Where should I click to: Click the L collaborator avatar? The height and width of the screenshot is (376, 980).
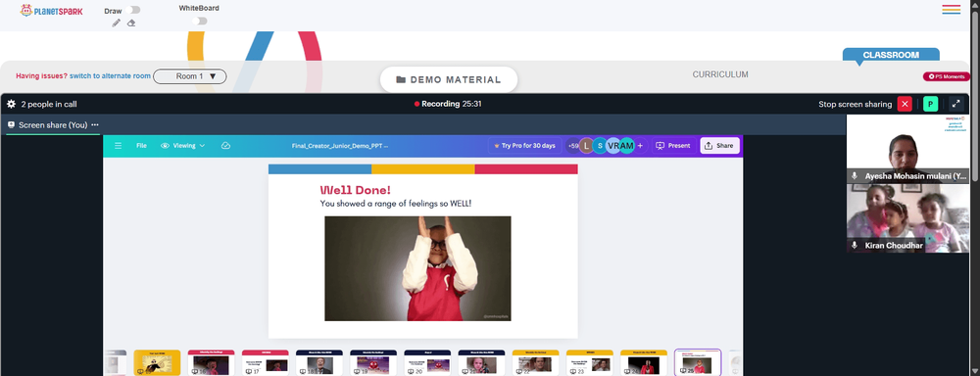pyautogui.click(x=586, y=146)
